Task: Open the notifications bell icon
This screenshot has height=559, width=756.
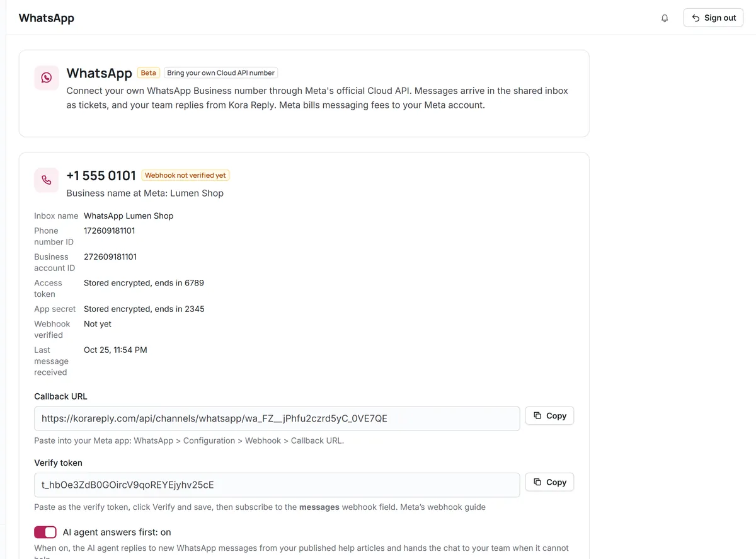Action: pyautogui.click(x=665, y=18)
